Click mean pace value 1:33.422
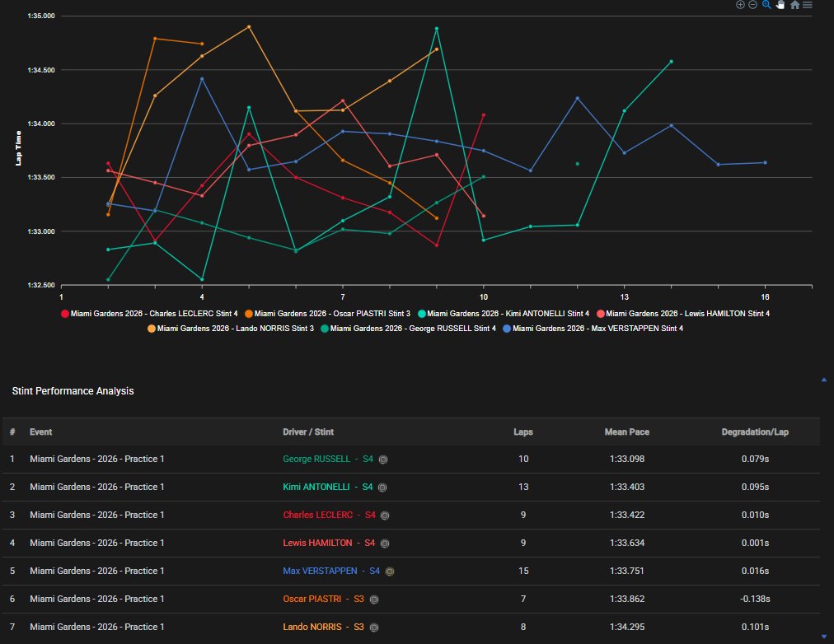Viewport: 834px width, 644px height. (x=627, y=515)
